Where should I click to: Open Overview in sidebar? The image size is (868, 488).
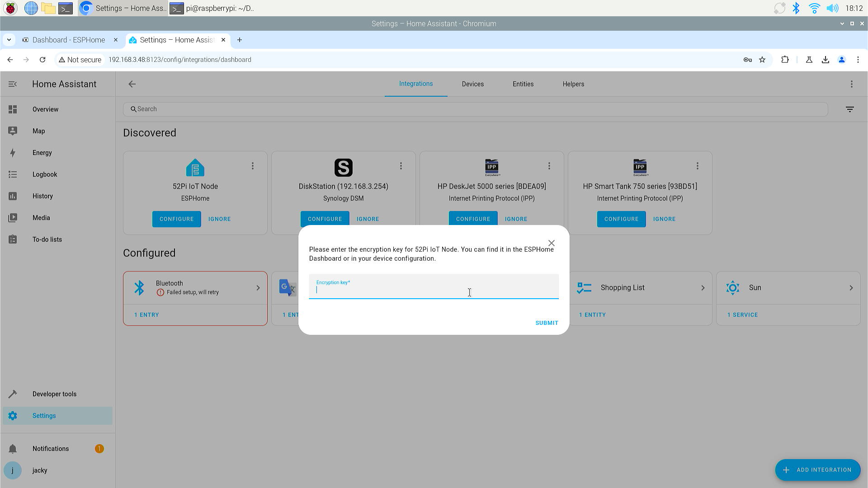[57, 109]
